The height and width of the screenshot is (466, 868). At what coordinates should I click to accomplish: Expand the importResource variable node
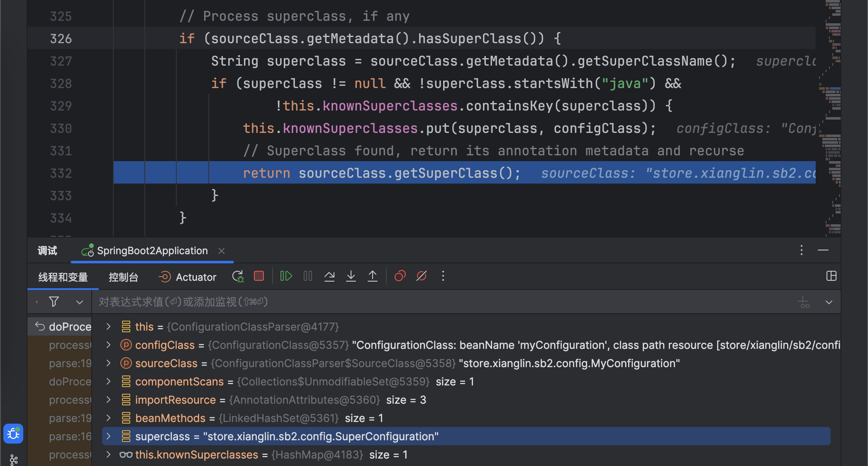[108, 400]
